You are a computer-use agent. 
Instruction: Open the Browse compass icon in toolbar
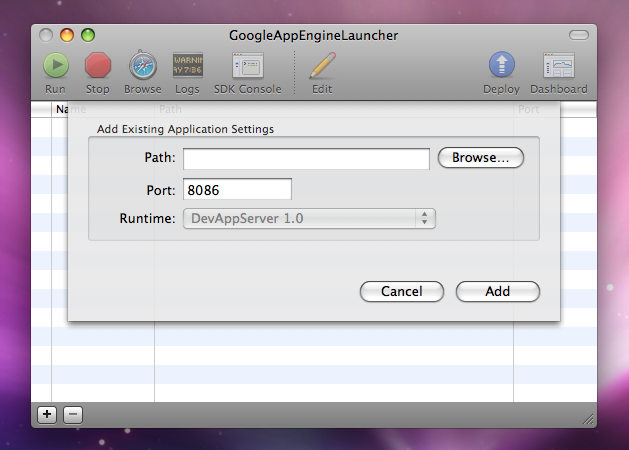[143, 65]
